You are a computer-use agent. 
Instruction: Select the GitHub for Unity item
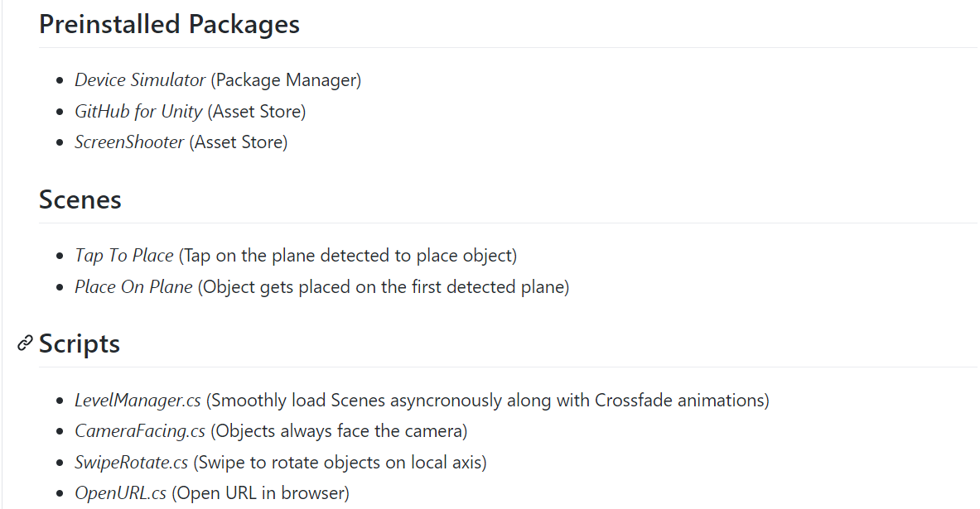coord(138,111)
